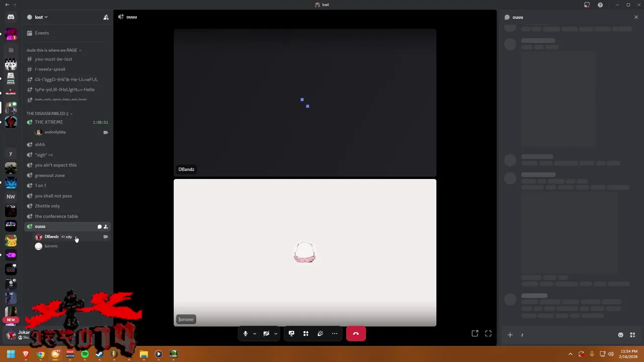Share your screen button
The width and height of the screenshot is (644, 362).
(291, 333)
